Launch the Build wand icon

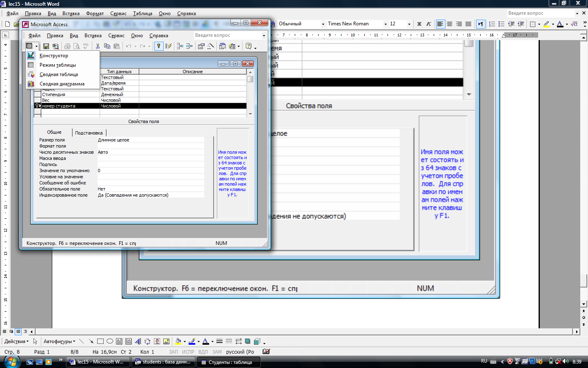click(x=211, y=46)
